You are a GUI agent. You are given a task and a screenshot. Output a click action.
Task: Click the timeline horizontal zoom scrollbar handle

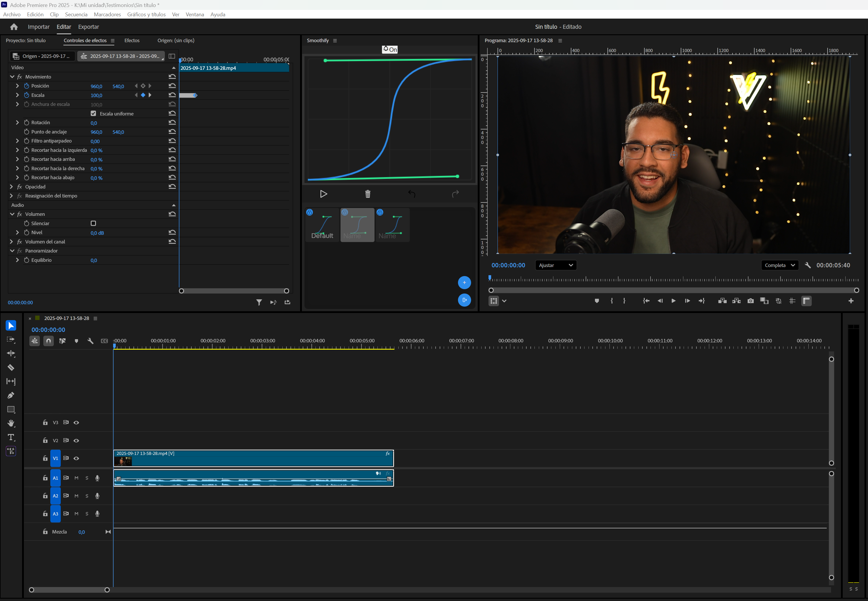[x=69, y=590]
